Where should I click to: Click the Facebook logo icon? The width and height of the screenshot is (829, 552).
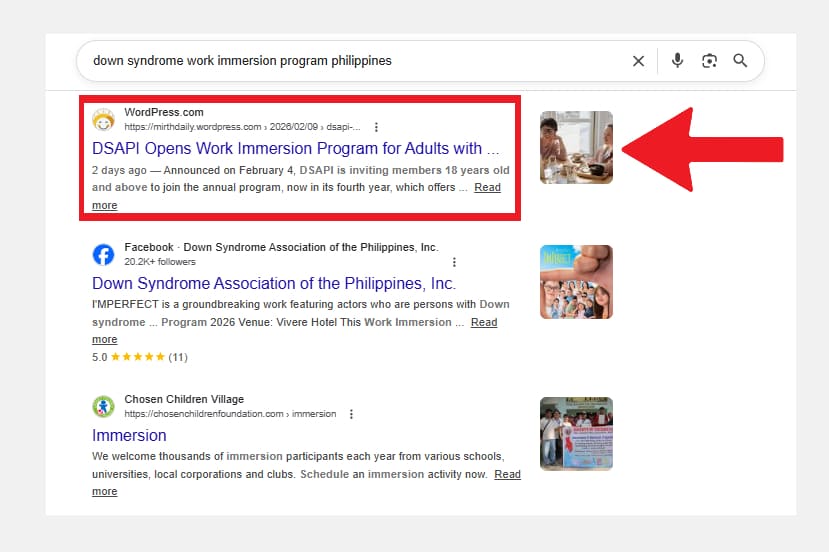click(103, 254)
